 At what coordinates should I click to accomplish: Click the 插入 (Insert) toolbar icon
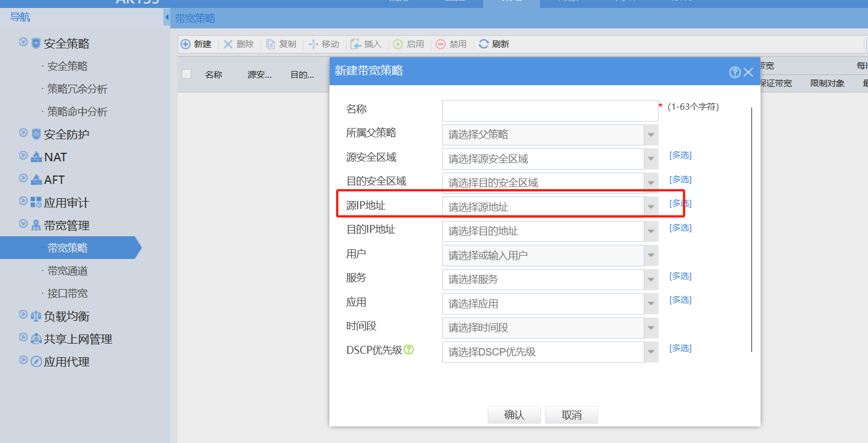pos(356,44)
